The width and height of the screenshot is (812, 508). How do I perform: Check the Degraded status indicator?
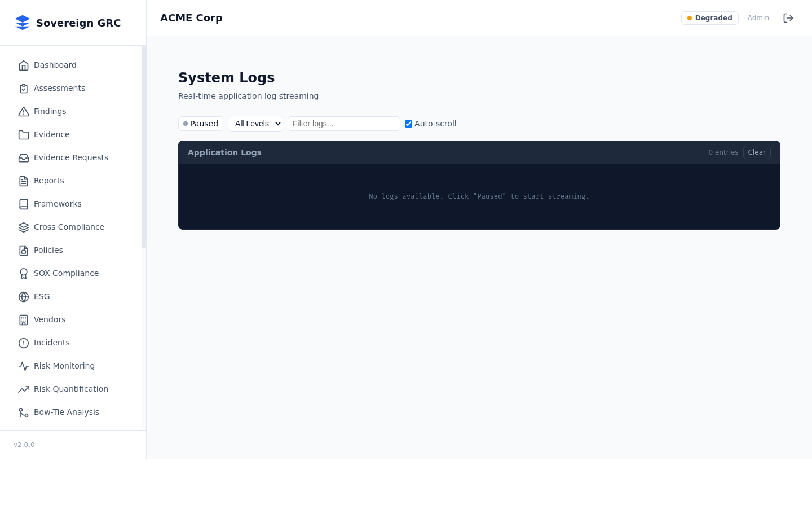tap(709, 17)
